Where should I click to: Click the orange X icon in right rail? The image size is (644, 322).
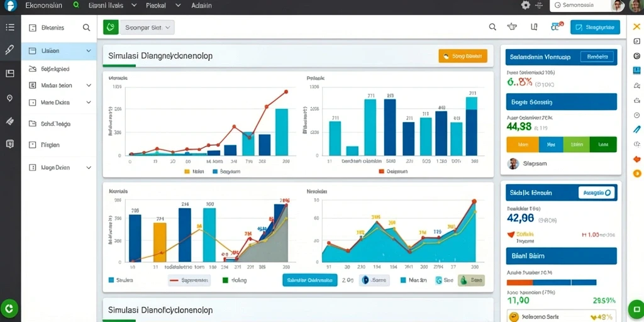(x=637, y=27)
